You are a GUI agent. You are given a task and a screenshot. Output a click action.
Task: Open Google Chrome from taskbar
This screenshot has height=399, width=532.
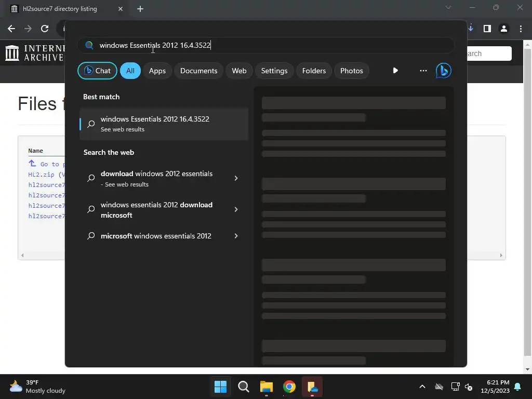(289, 387)
